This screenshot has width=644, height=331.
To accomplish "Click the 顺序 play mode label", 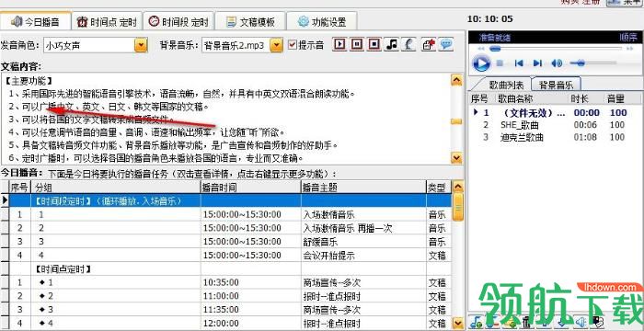I will [x=628, y=38].
